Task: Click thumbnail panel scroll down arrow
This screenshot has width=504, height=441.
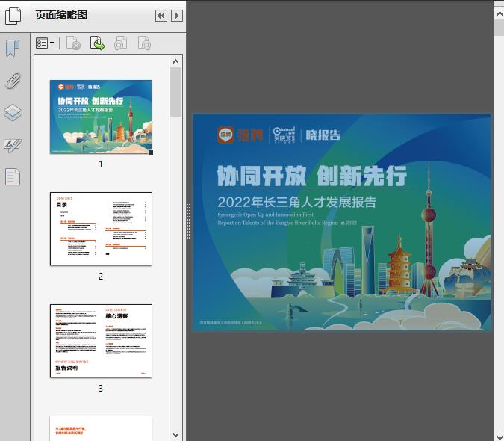Action: pos(175,434)
